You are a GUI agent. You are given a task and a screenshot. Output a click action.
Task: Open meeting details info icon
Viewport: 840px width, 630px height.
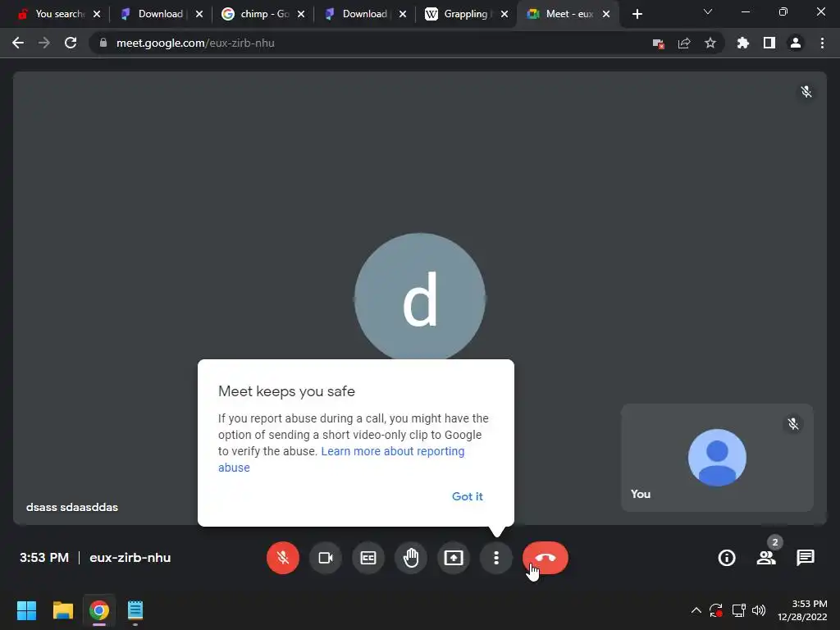pyautogui.click(x=727, y=558)
